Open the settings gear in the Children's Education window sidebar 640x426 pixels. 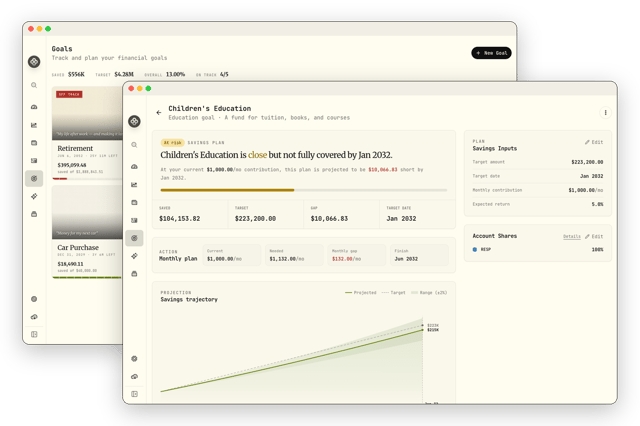click(x=134, y=359)
